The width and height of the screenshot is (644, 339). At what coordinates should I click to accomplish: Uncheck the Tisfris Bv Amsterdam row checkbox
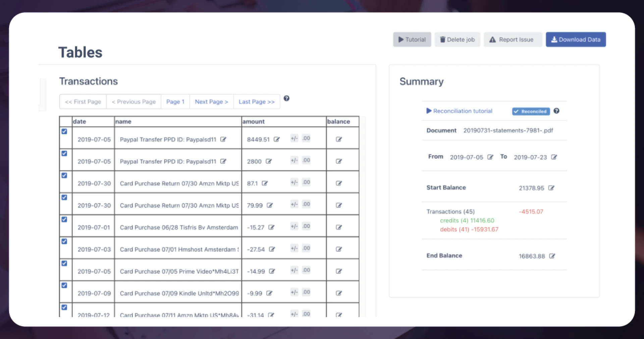click(x=64, y=219)
